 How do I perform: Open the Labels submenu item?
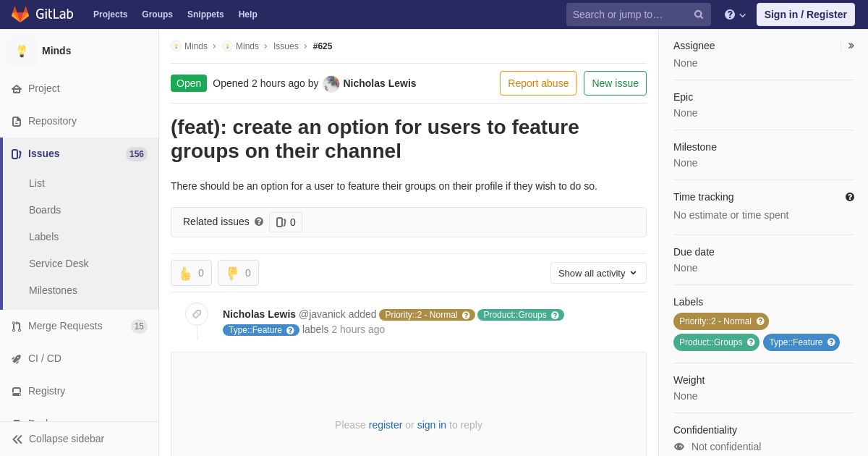coord(43,237)
